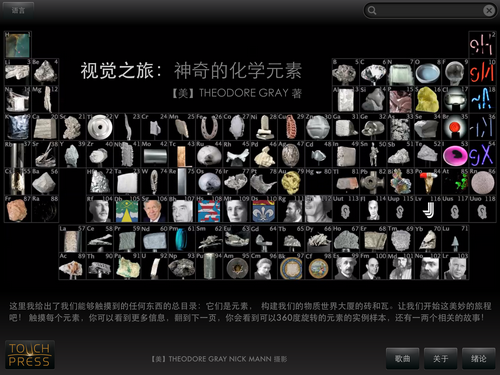The height and width of the screenshot is (375, 500).
Task: Open the Iron horseshoe tile
Action: point(209,127)
